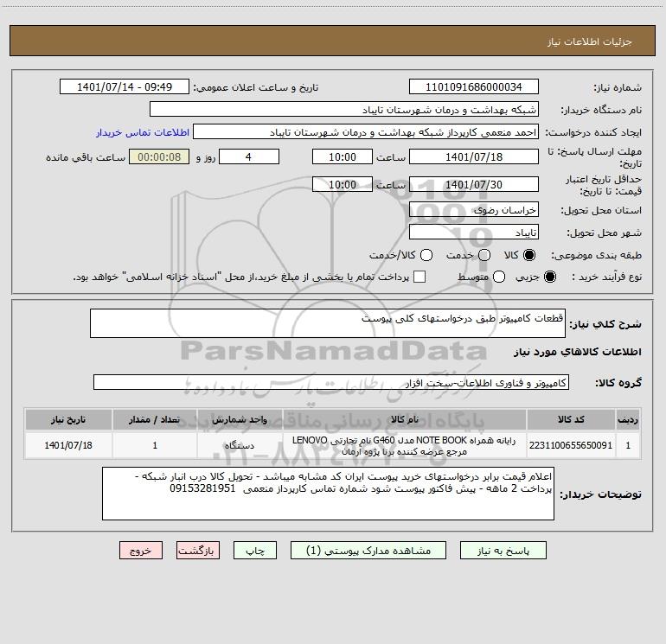Image resolution: width=666 pixels, height=644 pixels.
Task: Click the خروج exit button
Action: (x=141, y=551)
